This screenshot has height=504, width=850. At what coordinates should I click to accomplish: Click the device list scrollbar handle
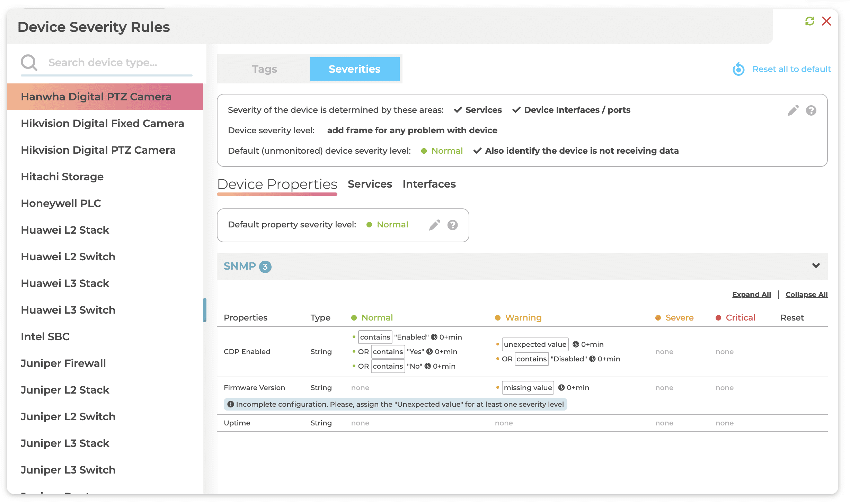pos(205,310)
